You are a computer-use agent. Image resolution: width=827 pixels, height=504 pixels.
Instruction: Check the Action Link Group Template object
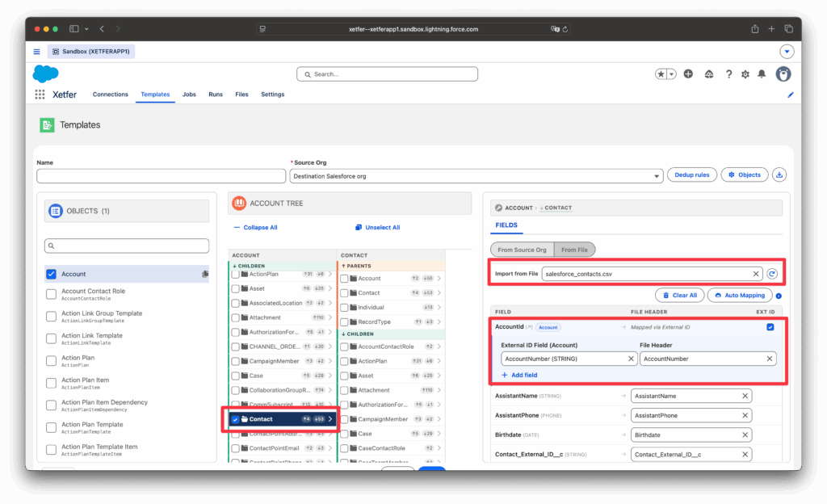(x=51, y=317)
